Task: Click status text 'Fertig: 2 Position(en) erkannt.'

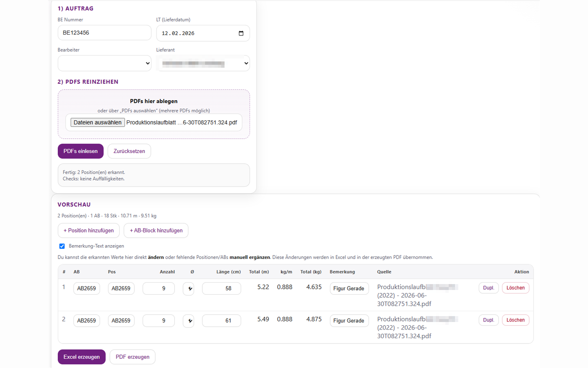Action: pos(94,172)
